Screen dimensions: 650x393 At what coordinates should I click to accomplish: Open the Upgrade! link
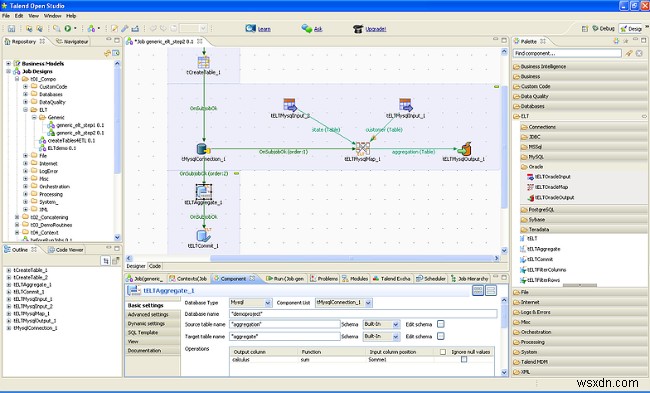[x=376, y=29]
